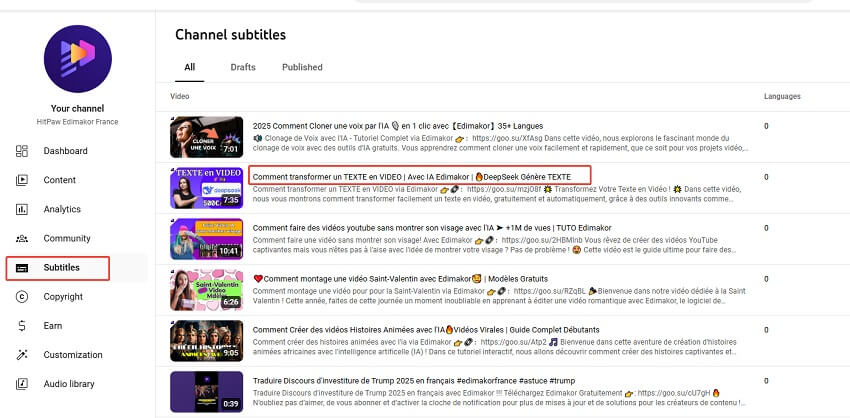The height and width of the screenshot is (418, 850).
Task: Click description of Histoires Animées video
Action: click(494, 347)
